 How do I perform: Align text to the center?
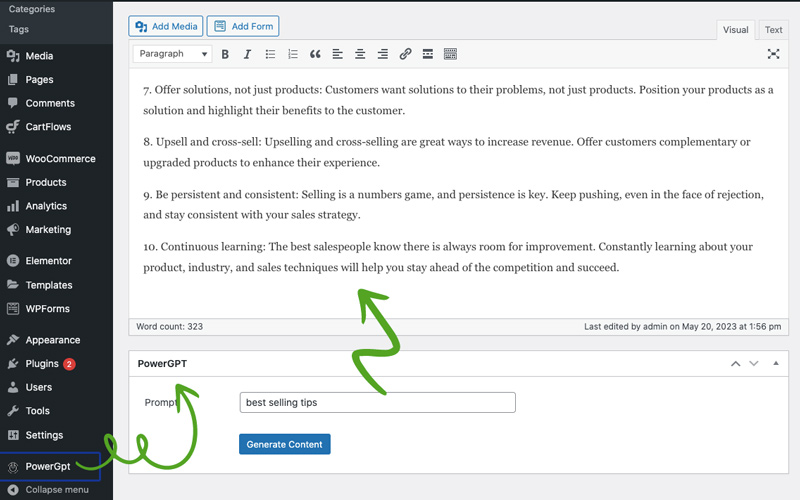360,54
